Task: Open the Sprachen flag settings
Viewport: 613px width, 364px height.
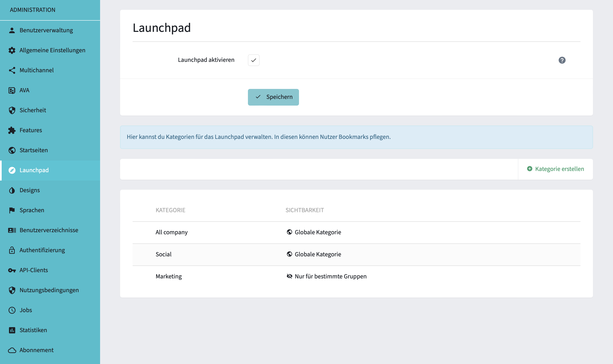Action: (32, 210)
